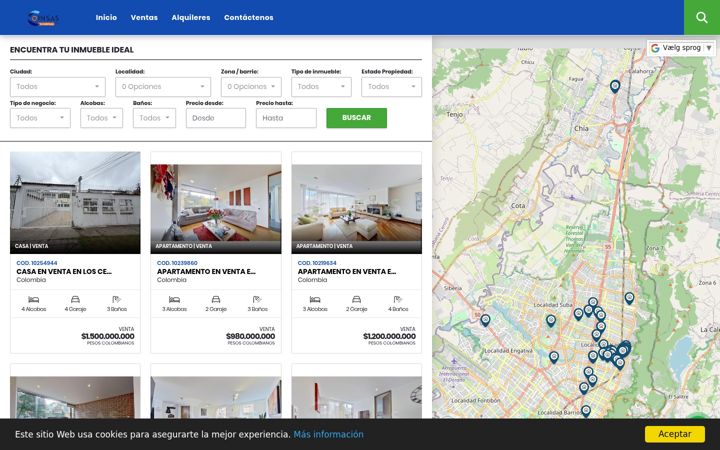Click the map pin near Localidad Engativá
This screenshot has height=450, width=720.
pyautogui.click(x=554, y=357)
